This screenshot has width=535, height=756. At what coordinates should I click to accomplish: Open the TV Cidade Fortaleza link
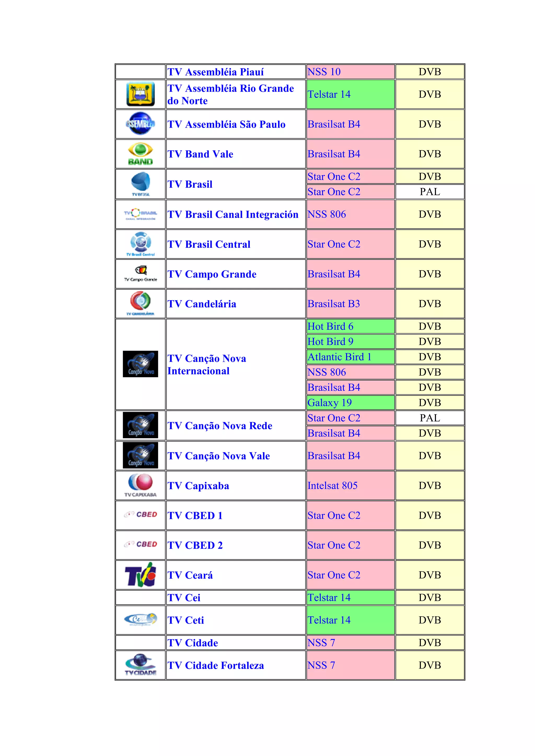tap(216, 665)
